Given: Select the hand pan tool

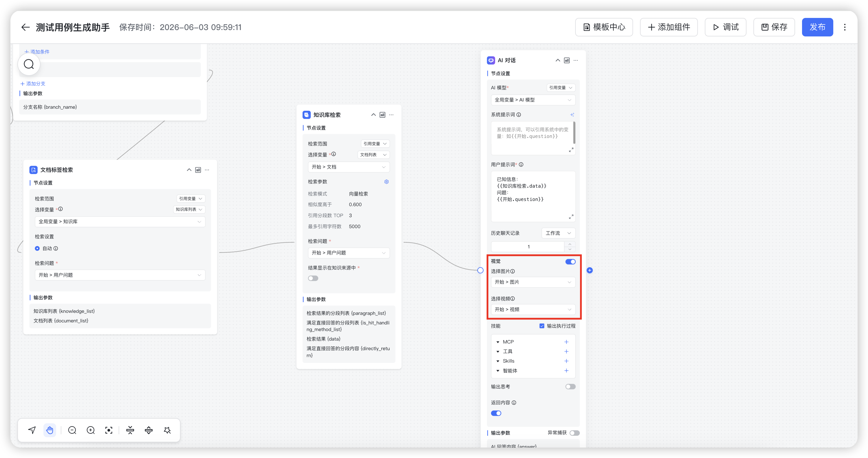Looking at the screenshot, I should pyautogui.click(x=50, y=430).
